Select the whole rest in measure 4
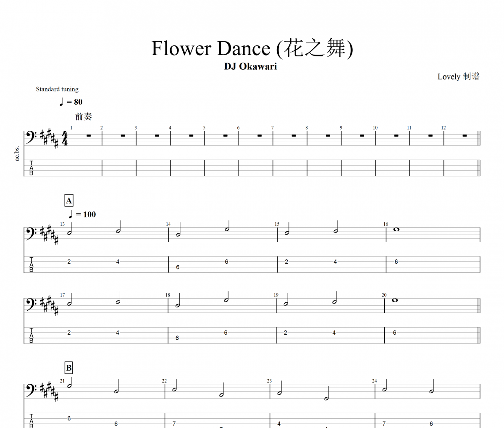 click(x=191, y=135)
